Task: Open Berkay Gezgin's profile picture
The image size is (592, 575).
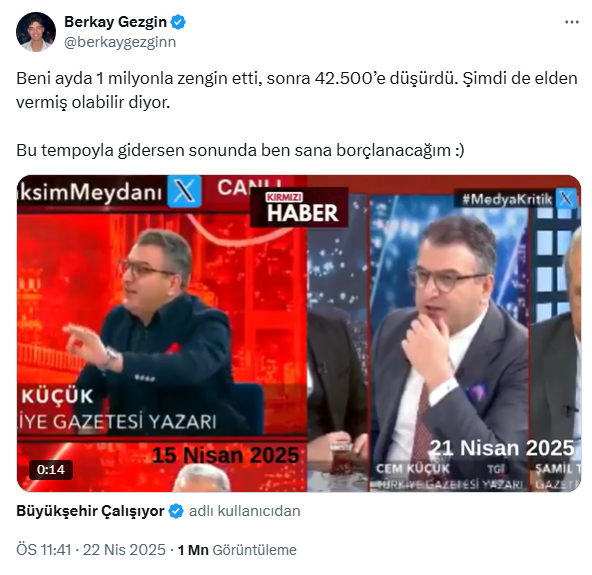Action: [x=36, y=32]
